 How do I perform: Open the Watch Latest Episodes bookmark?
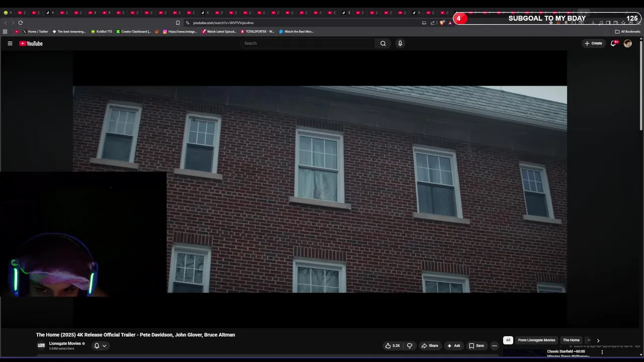click(x=219, y=31)
